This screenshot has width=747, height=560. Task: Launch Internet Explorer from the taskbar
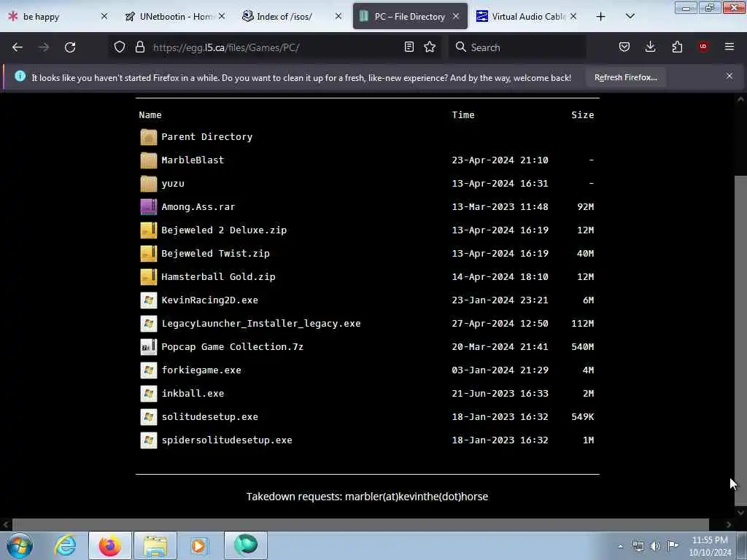(x=65, y=545)
